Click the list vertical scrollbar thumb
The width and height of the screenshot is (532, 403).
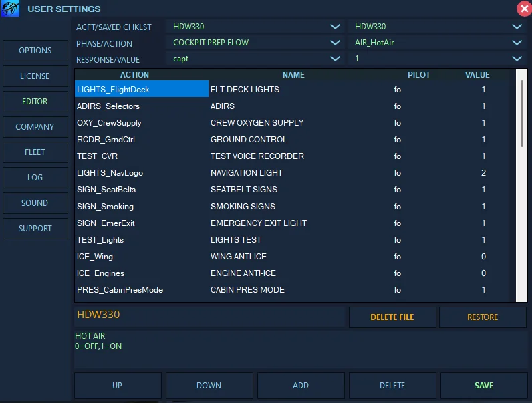[522, 114]
